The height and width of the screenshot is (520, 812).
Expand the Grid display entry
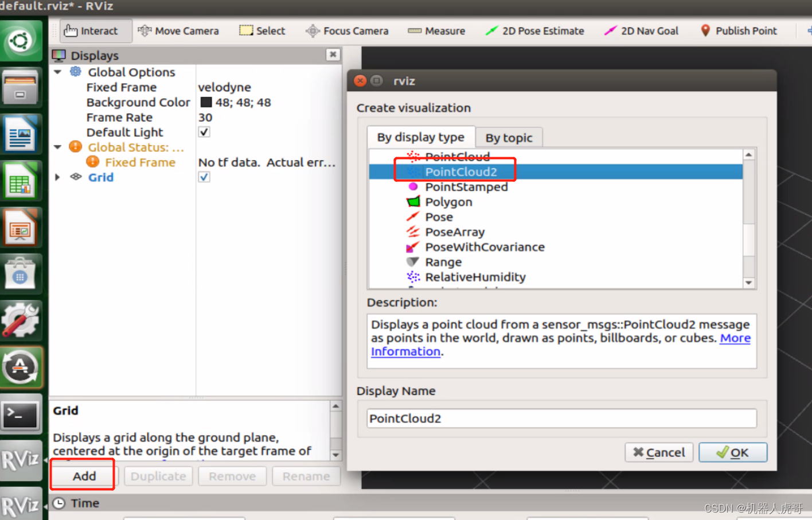(x=58, y=177)
